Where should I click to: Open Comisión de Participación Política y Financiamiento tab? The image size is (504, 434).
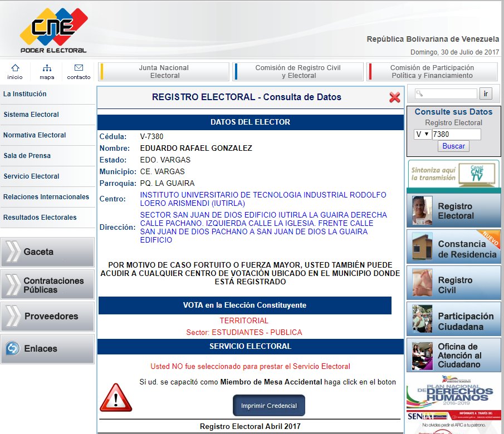click(432, 71)
